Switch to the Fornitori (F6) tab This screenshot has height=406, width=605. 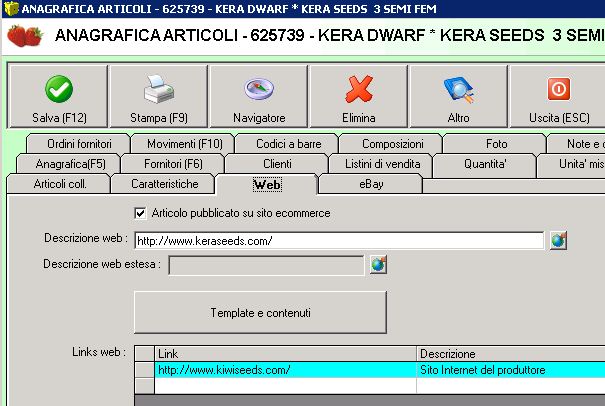[x=173, y=164]
